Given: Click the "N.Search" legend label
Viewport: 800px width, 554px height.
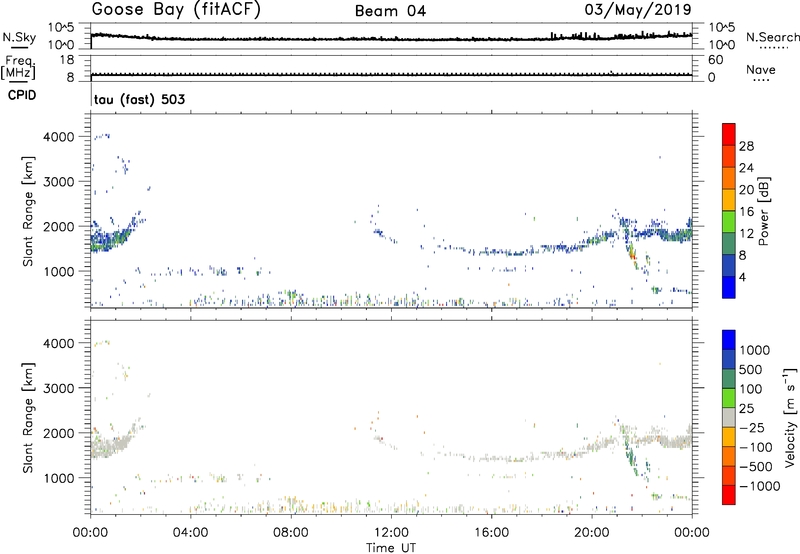Looking at the screenshot, I should point(772,37).
